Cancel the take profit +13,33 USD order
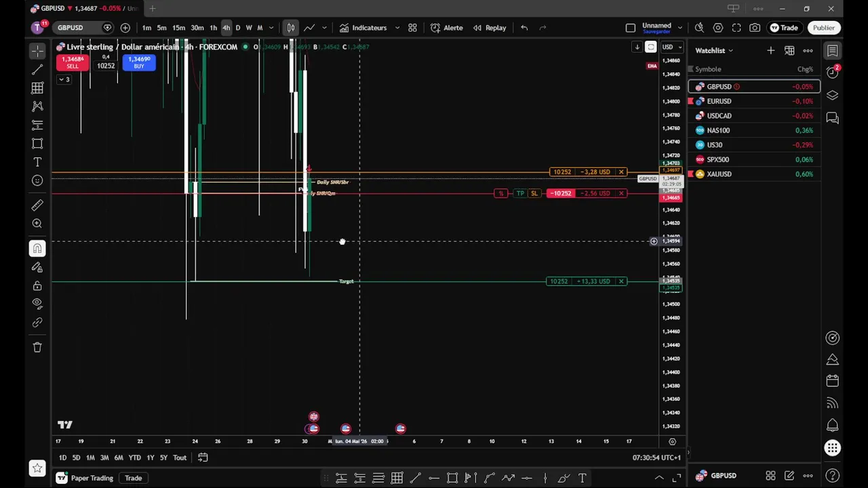Viewport: 868px width, 488px height. 621,281
